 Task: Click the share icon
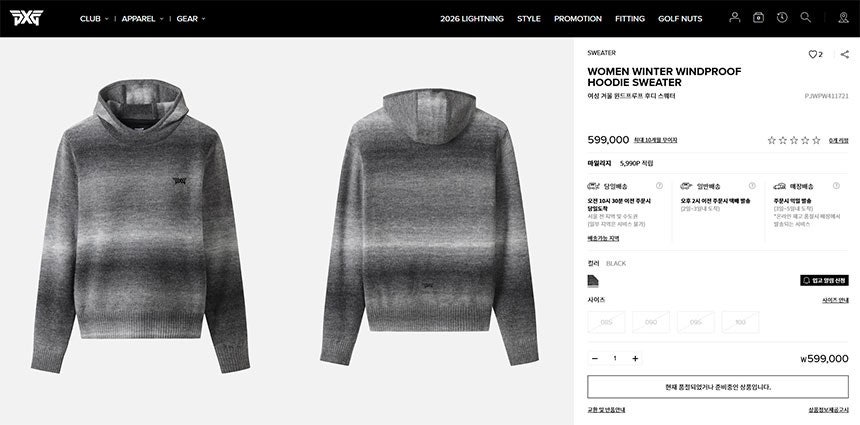(845, 54)
